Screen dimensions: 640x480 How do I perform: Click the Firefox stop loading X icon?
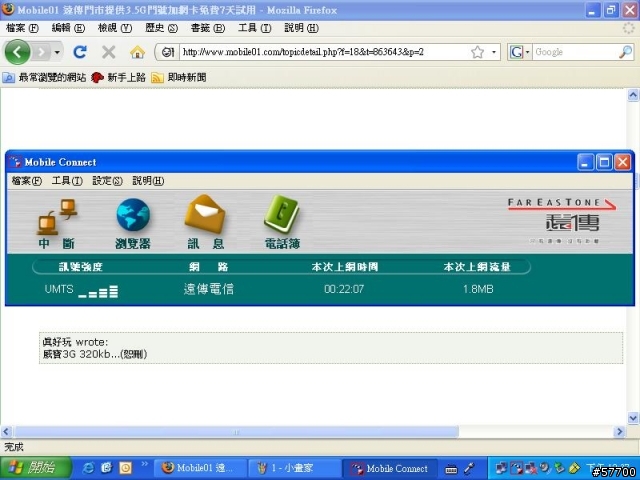tap(109, 52)
